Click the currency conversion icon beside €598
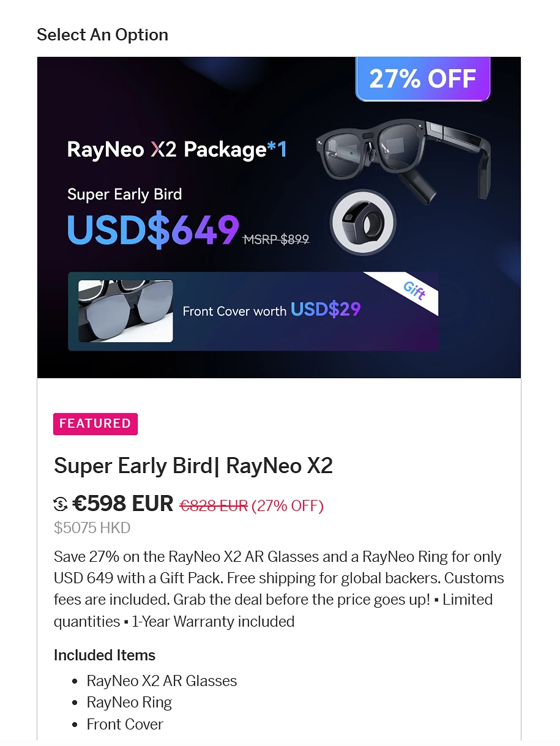The height and width of the screenshot is (746, 560). (61, 504)
